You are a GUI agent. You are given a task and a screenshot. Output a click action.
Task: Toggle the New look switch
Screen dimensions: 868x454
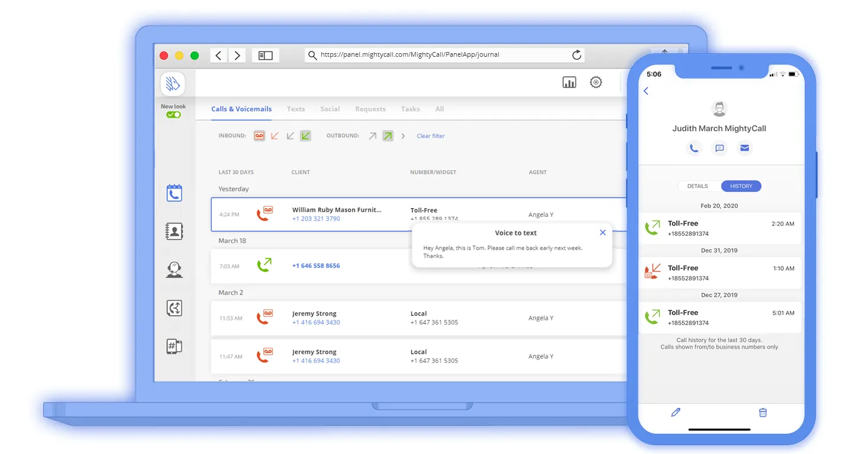point(173,115)
